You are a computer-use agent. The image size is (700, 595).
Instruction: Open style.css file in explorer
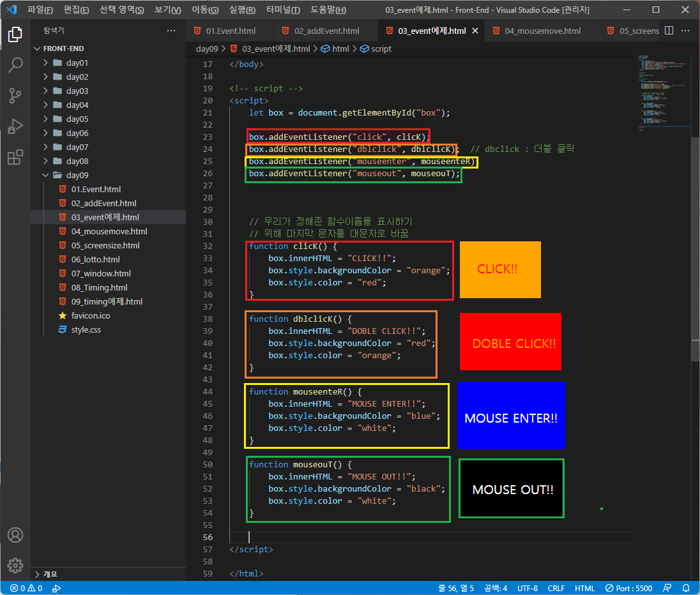tap(86, 330)
